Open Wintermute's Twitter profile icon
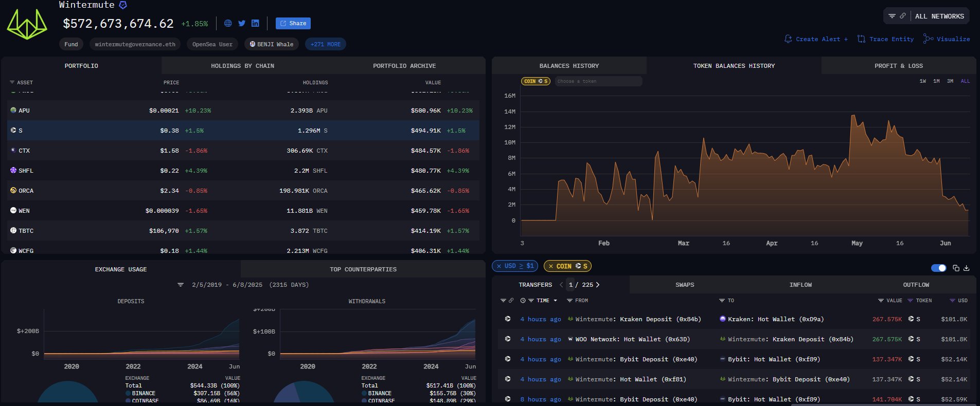The image size is (980, 406). (x=242, y=23)
